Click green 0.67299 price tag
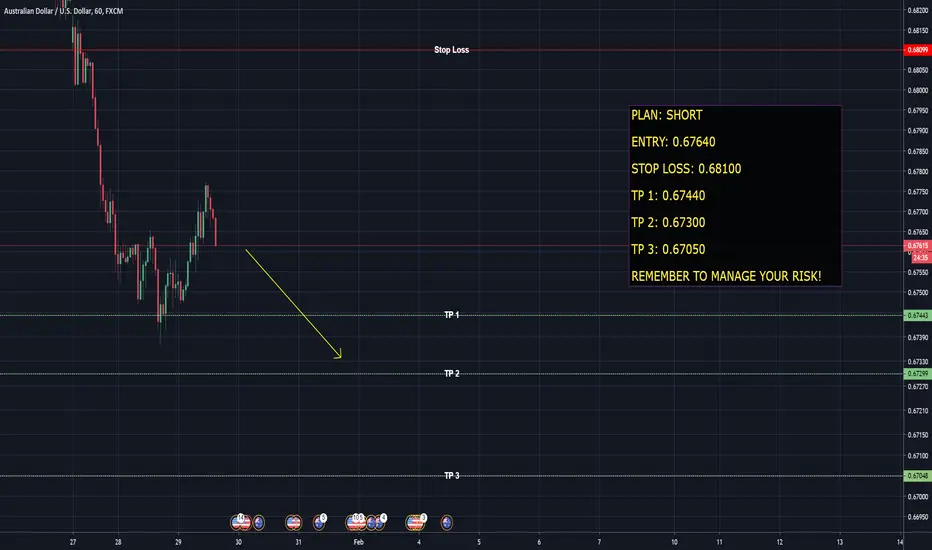Viewport: 932px width, 550px height. pyautogui.click(x=917, y=373)
